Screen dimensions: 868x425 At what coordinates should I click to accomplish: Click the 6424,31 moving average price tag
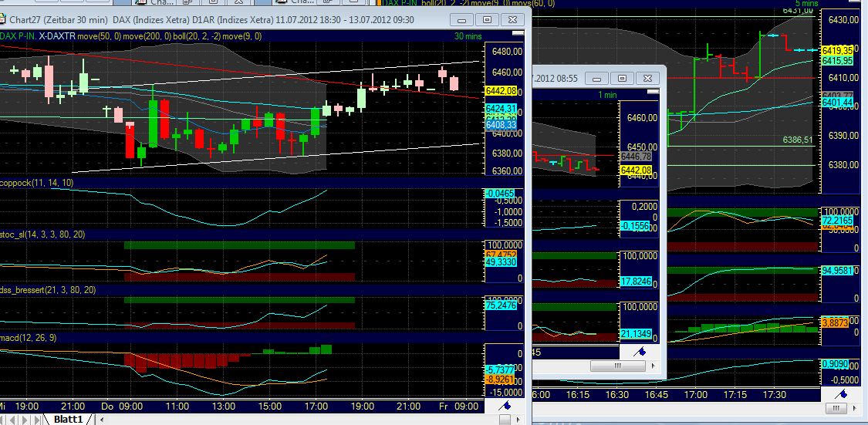[501, 108]
